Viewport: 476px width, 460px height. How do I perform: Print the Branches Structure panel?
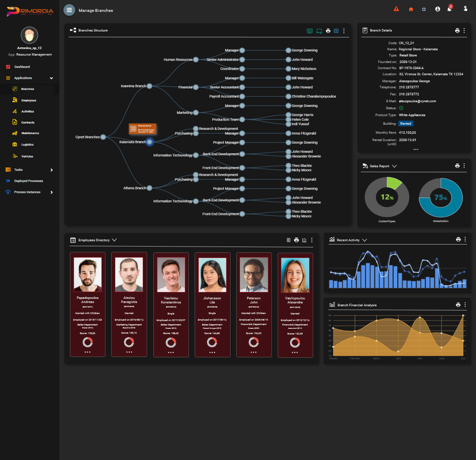click(x=328, y=31)
